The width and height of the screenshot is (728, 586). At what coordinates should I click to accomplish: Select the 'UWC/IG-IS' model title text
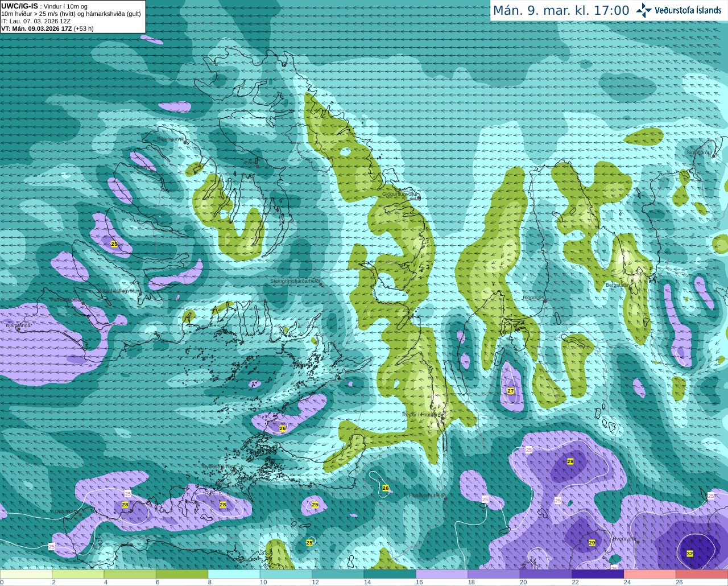[x=19, y=6]
